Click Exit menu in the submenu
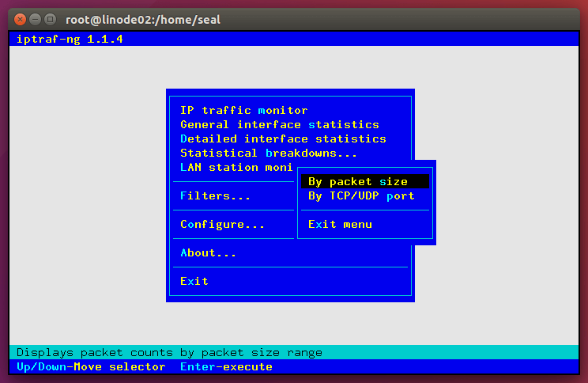Viewport: 588px width, 383px height. pos(340,224)
